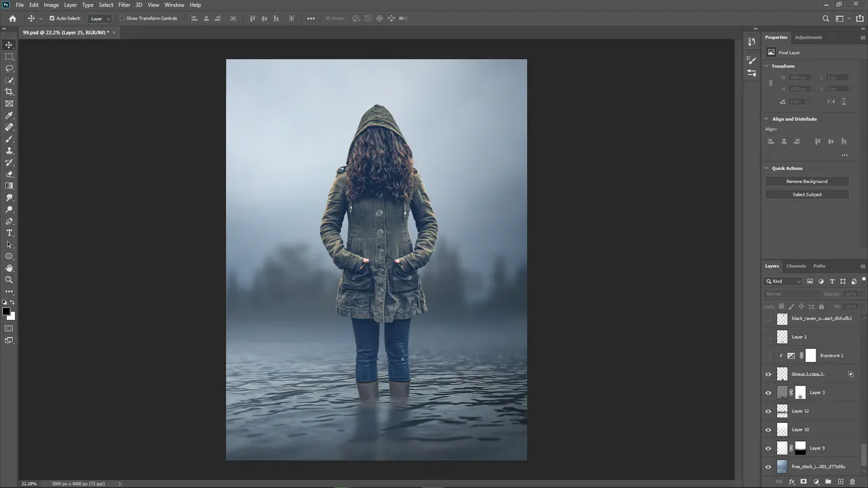Switch to the Paths tab

click(819, 266)
